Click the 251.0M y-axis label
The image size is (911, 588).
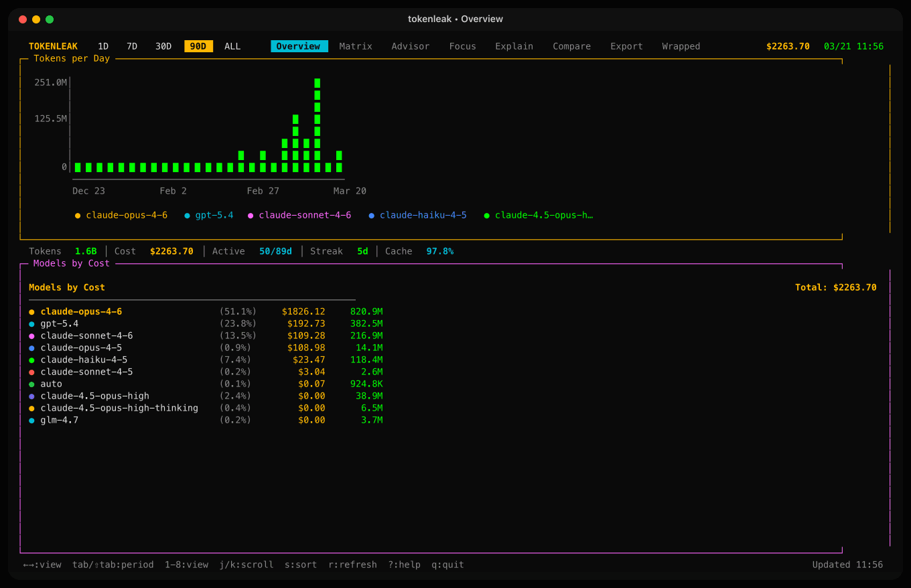pyautogui.click(x=51, y=82)
